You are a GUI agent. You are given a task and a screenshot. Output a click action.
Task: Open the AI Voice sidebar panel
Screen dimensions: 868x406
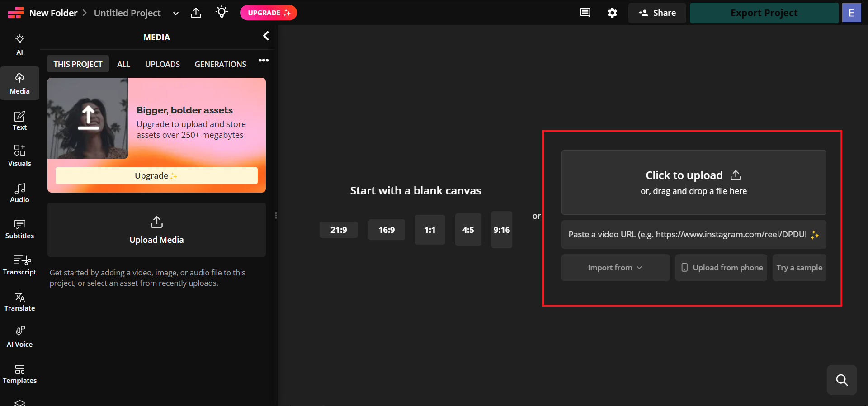click(x=19, y=337)
